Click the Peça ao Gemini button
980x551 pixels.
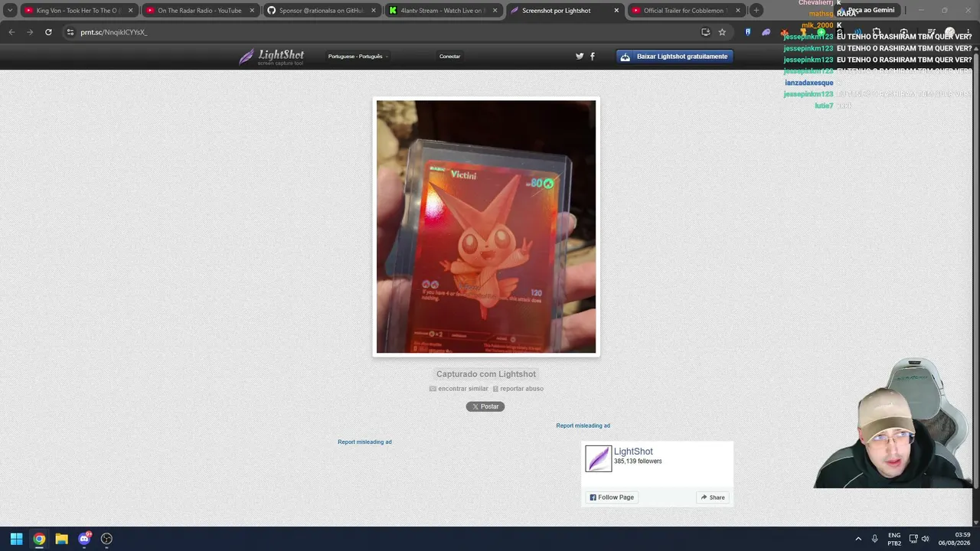point(867,11)
